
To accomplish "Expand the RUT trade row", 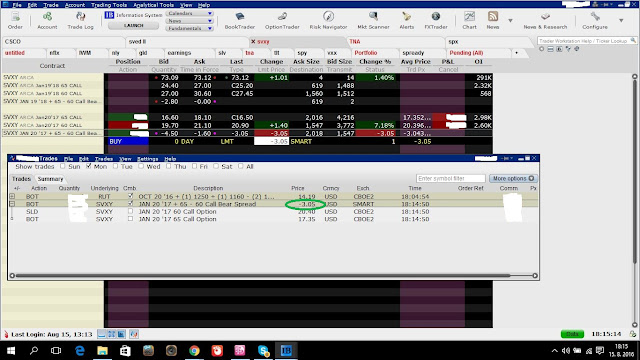I will 12,196.
